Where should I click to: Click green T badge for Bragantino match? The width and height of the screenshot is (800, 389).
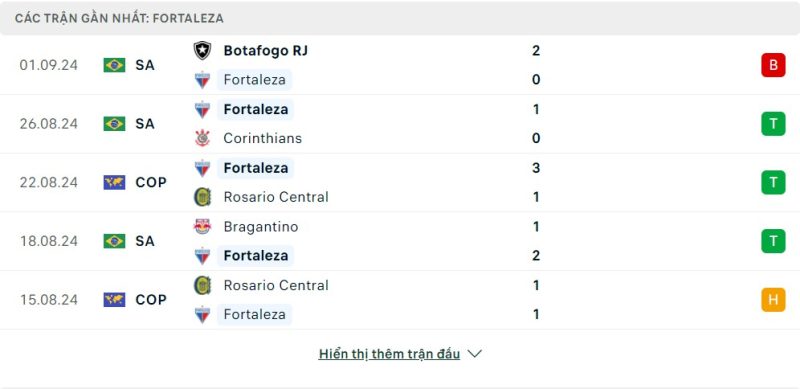[773, 241]
